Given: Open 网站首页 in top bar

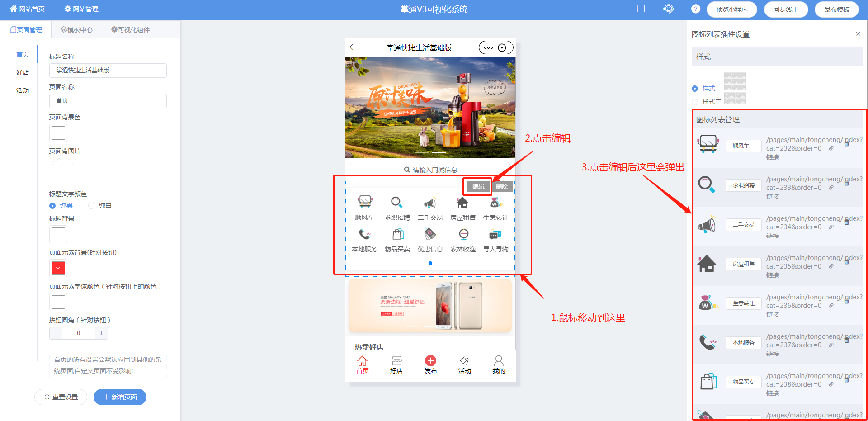Looking at the screenshot, I should 27,9.
